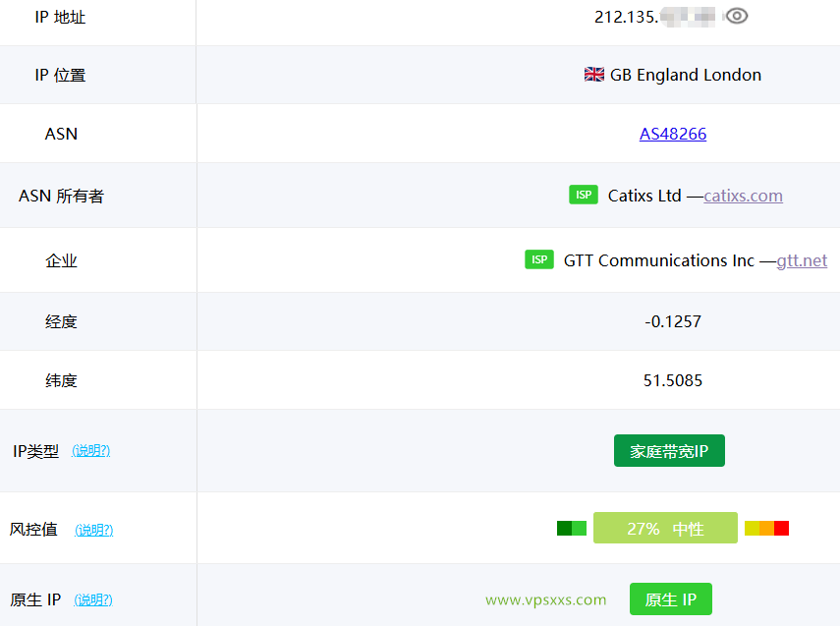Click the ISP badge next to Catixs Ltd
The width and height of the screenshot is (840, 626).
[x=584, y=196]
